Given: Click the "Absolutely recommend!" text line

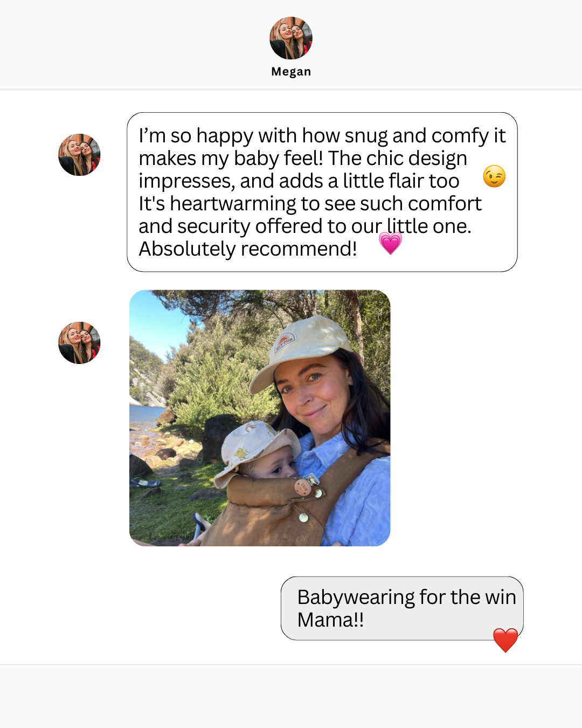Looking at the screenshot, I should (x=248, y=249).
